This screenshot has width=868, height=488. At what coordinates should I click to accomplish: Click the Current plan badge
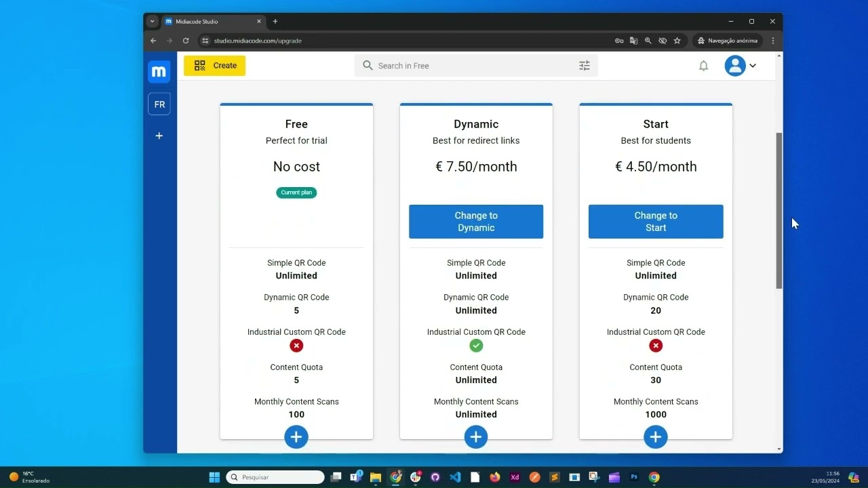296,192
